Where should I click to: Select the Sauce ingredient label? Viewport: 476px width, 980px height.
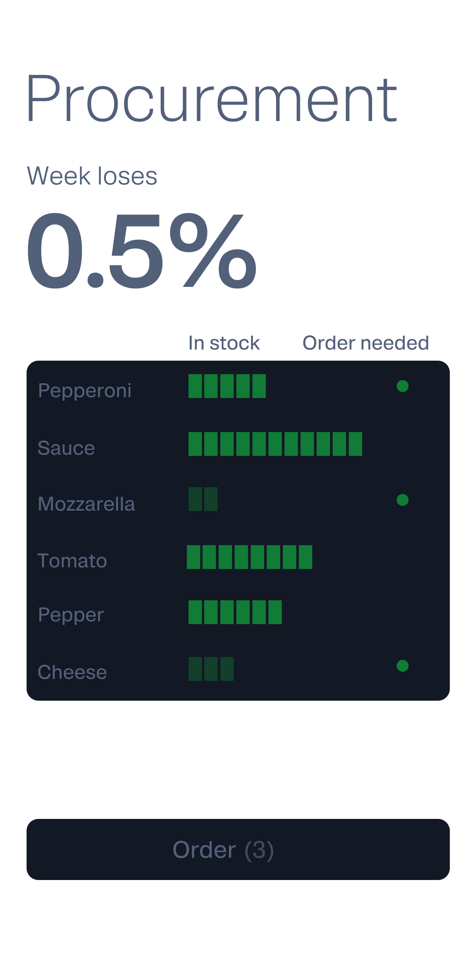pyautogui.click(x=66, y=448)
